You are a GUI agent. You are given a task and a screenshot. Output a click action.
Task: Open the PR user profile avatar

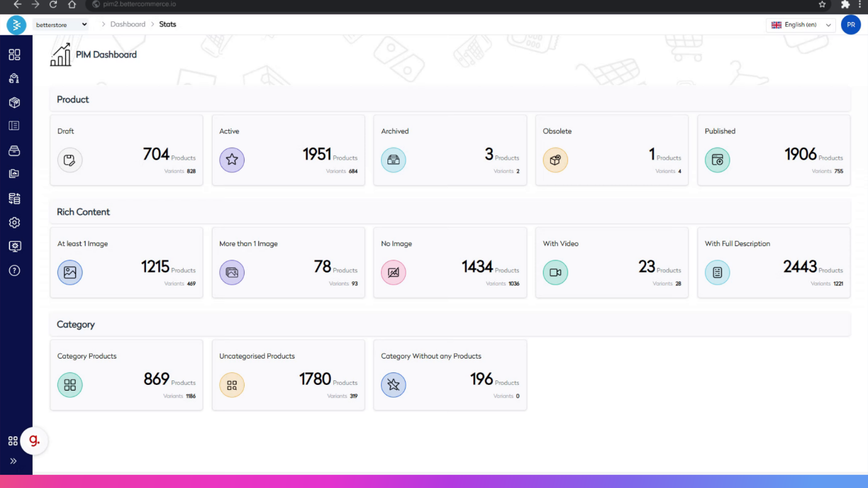[850, 25]
